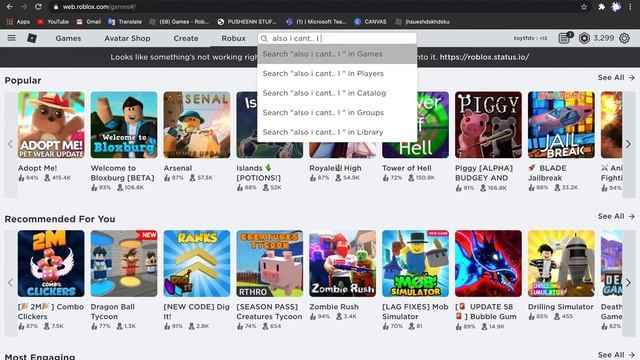Open the Microsoft Teams bookmark
Screen dimensions: 640x360
click(x=316, y=22)
